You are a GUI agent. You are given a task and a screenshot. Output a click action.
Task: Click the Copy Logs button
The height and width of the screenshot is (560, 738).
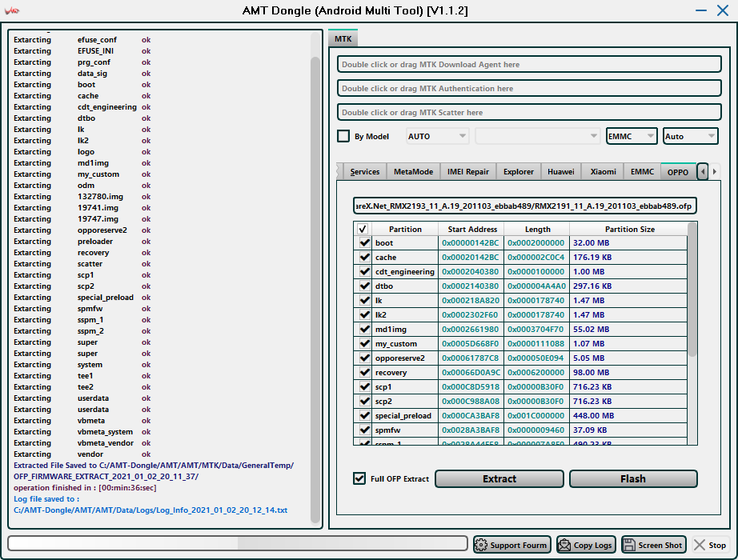[x=586, y=545]
